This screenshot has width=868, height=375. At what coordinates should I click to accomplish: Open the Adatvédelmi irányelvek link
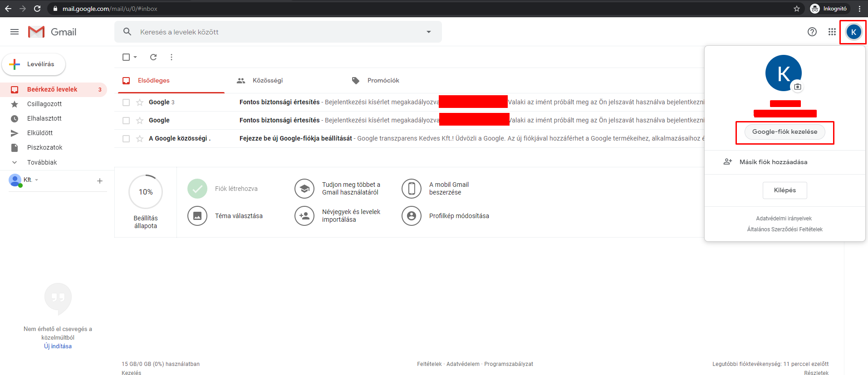pyautogui.click(x=784, y=219)
